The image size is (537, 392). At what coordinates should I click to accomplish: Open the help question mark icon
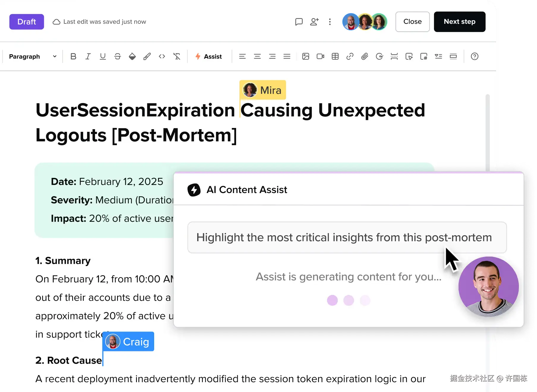[x=475, y=56]
